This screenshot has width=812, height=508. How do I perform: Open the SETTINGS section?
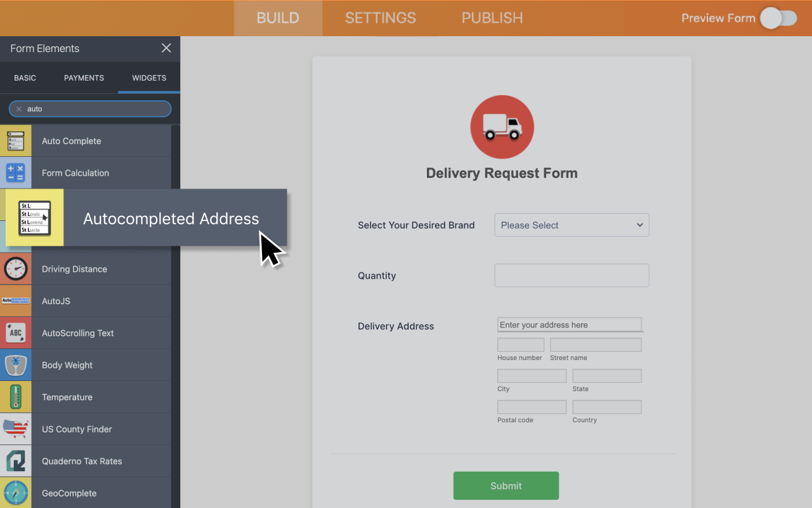pyautogui.click(x=380, y=18)
